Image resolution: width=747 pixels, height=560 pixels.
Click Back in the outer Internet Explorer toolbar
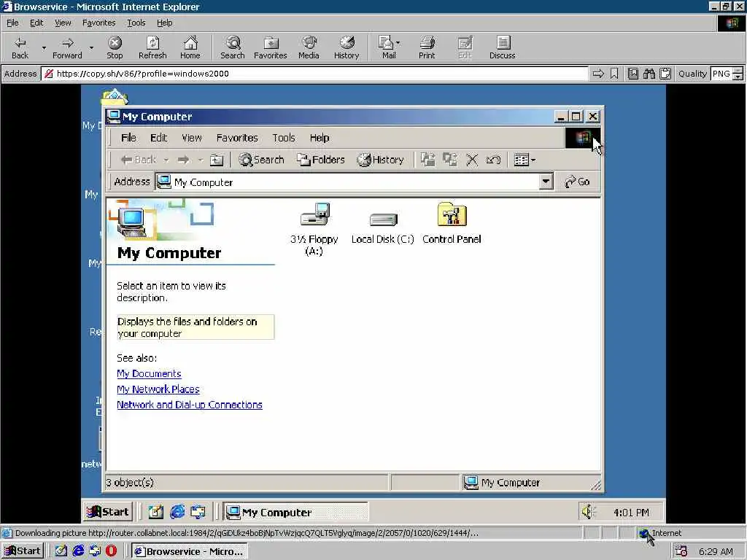20,47
